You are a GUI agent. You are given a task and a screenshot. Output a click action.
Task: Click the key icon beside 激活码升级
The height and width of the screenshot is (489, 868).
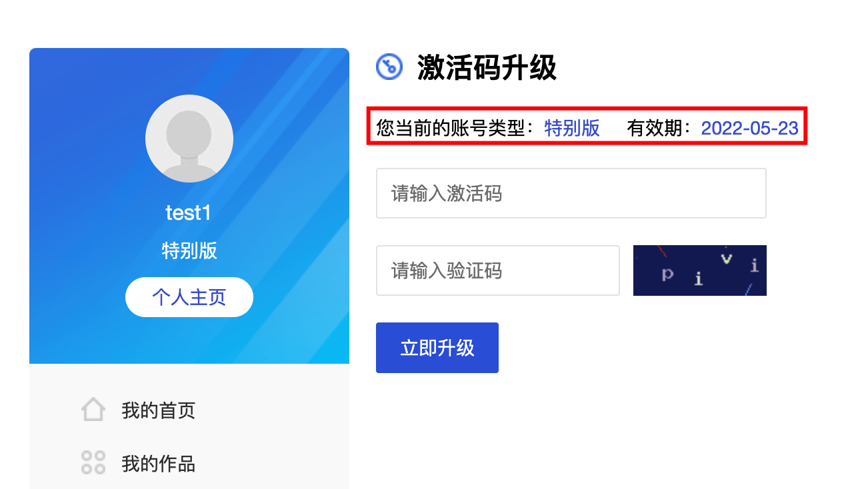[389, 67]
